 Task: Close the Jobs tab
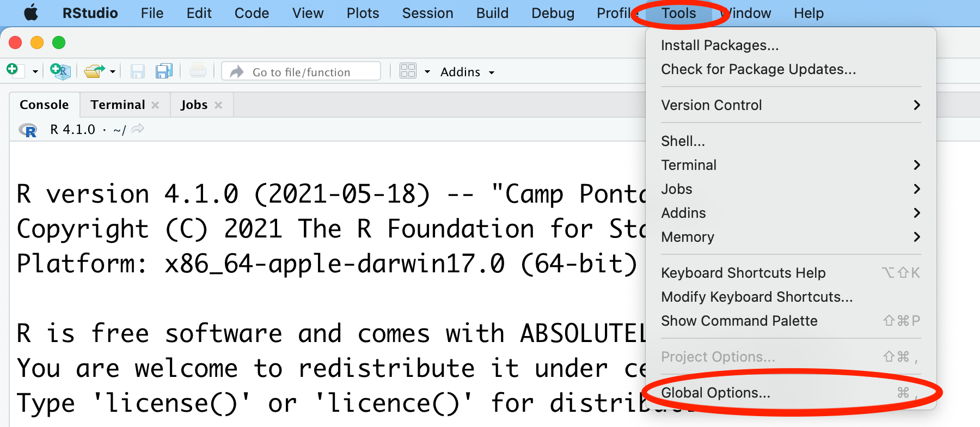(218, 105)
